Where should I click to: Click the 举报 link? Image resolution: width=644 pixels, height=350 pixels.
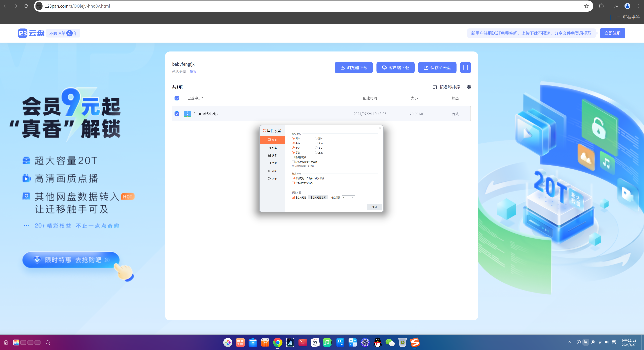pyautogui.click(x=193, y=72)
